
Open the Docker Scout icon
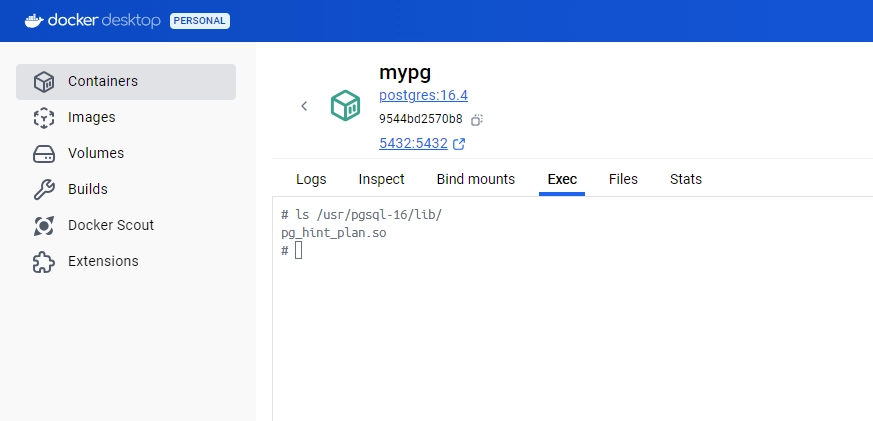[x=43, y=226]
